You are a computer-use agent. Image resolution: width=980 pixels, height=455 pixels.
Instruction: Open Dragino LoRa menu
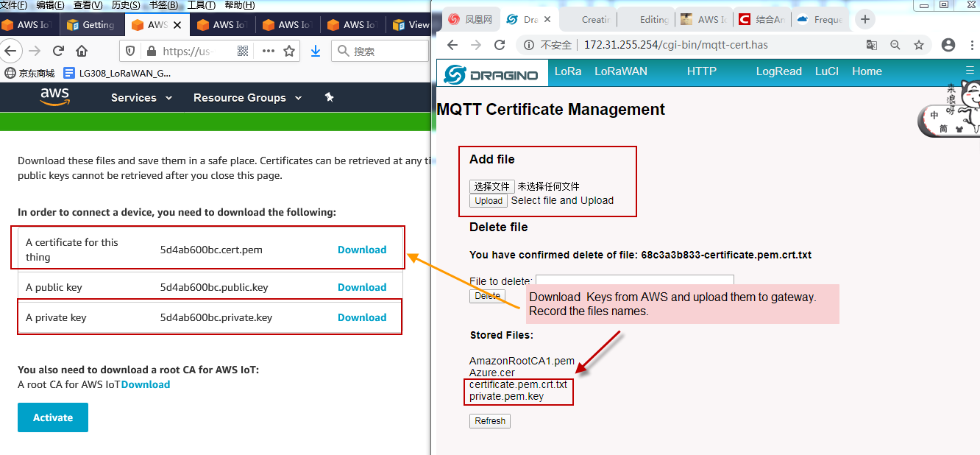[x=568, y=71]
